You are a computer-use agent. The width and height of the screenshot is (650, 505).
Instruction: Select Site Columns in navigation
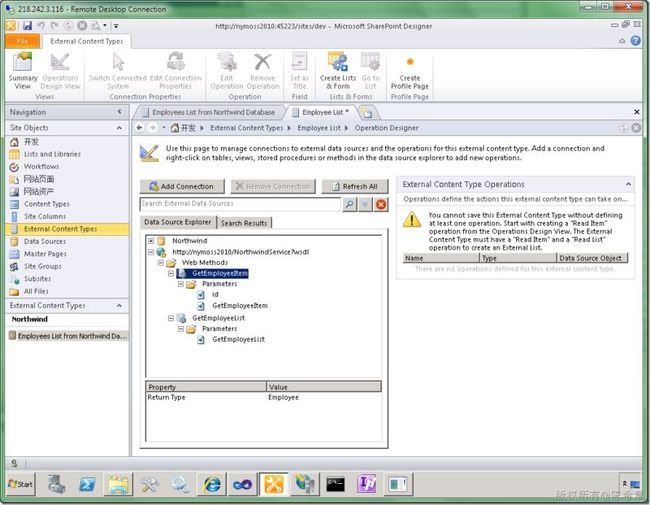(x=45, y=216)
